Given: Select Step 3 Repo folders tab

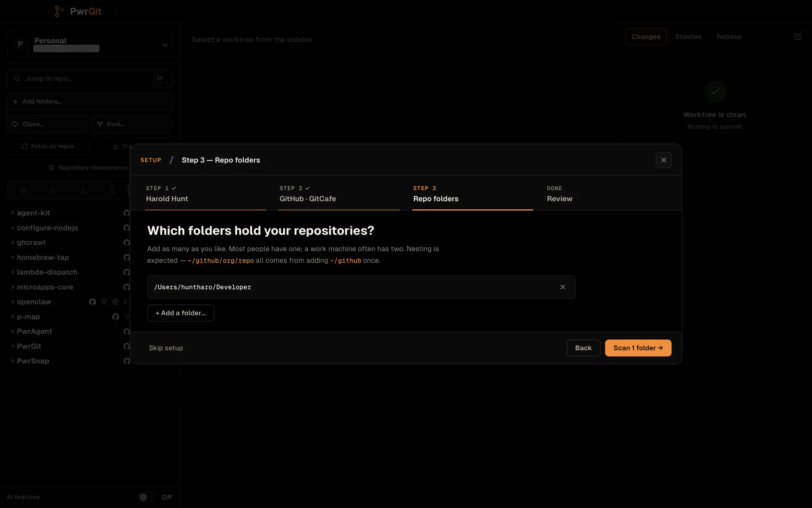Looking at the screenshot, I should 473,194.
